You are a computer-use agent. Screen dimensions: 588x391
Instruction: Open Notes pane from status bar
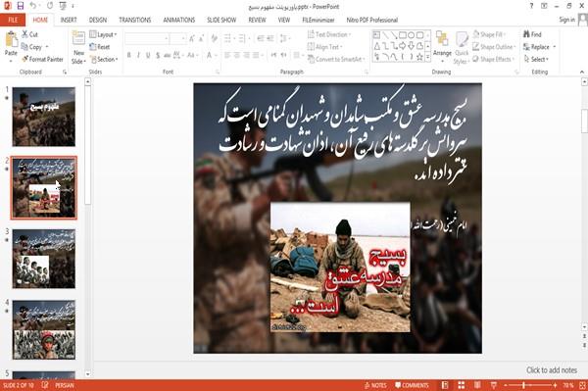(375, 385)
